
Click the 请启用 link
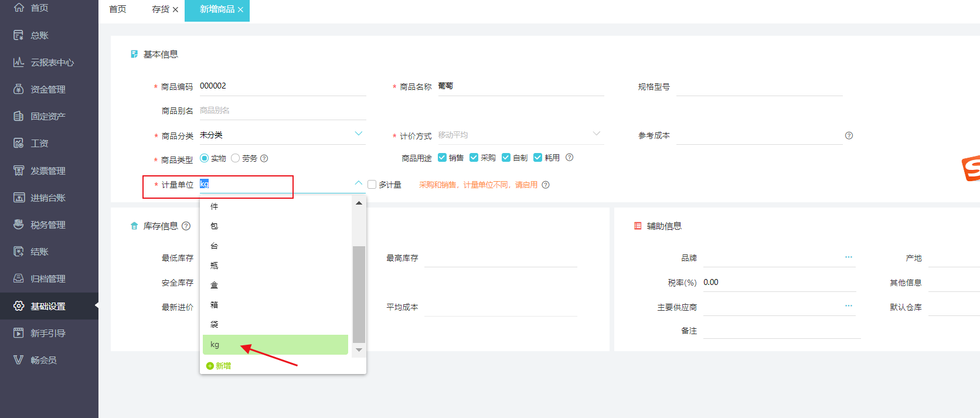[526, 185]
